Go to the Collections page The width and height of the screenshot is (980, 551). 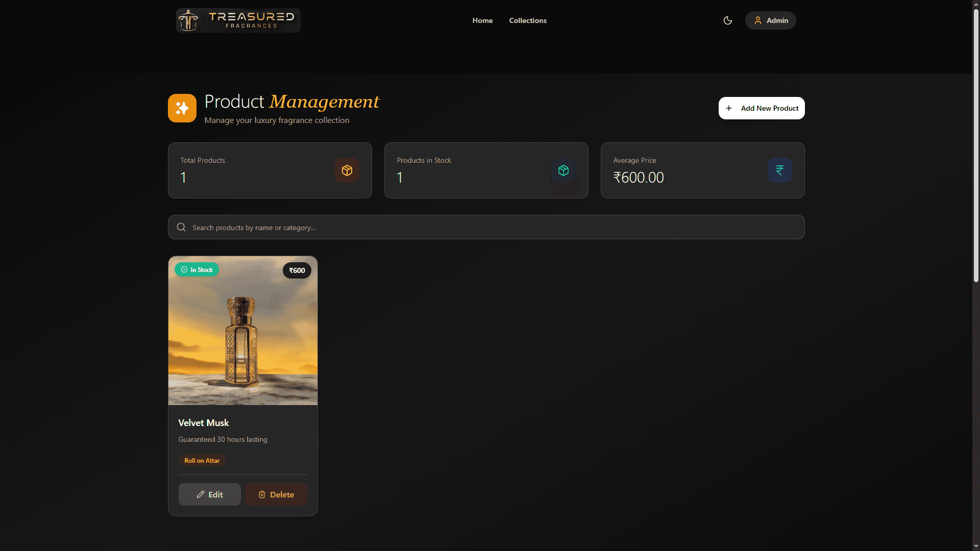click(x=528, y=20)
